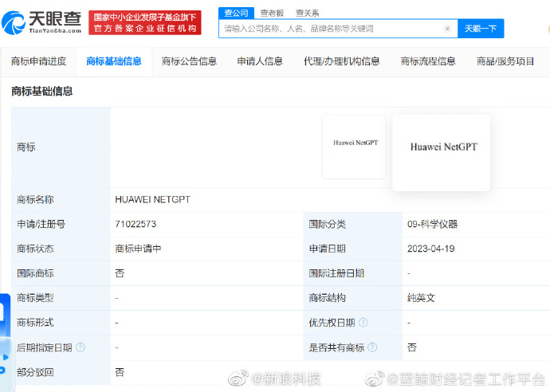Open the 商标申请进度 tab
This screenshot has height=392, width=550.
click(x=38, y=61)
